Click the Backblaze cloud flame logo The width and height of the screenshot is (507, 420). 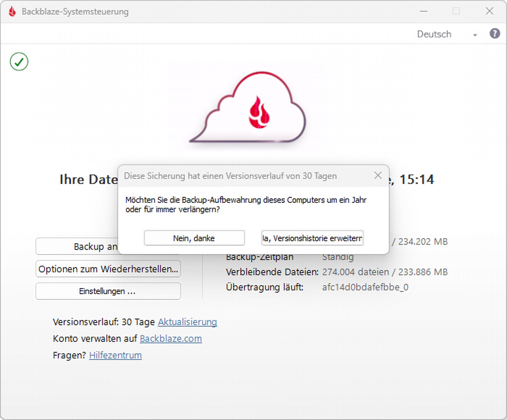(248, 107)
